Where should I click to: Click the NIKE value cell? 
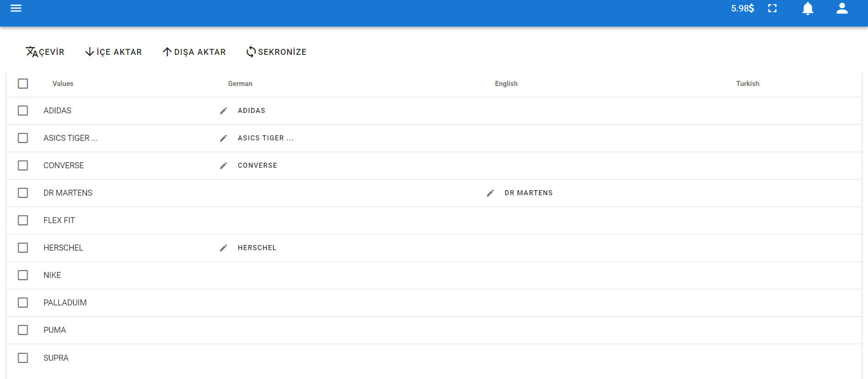tap(52, 275)
